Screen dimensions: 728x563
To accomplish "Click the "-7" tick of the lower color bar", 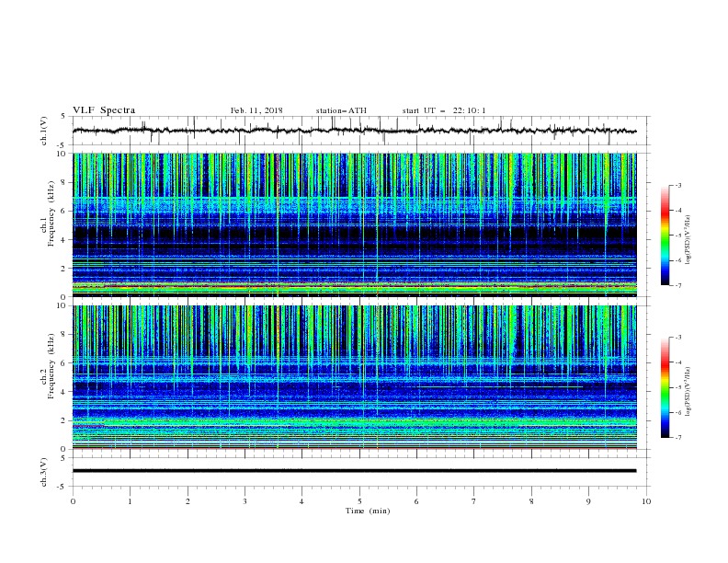I will pyautogui.click(x=677, y=438).
